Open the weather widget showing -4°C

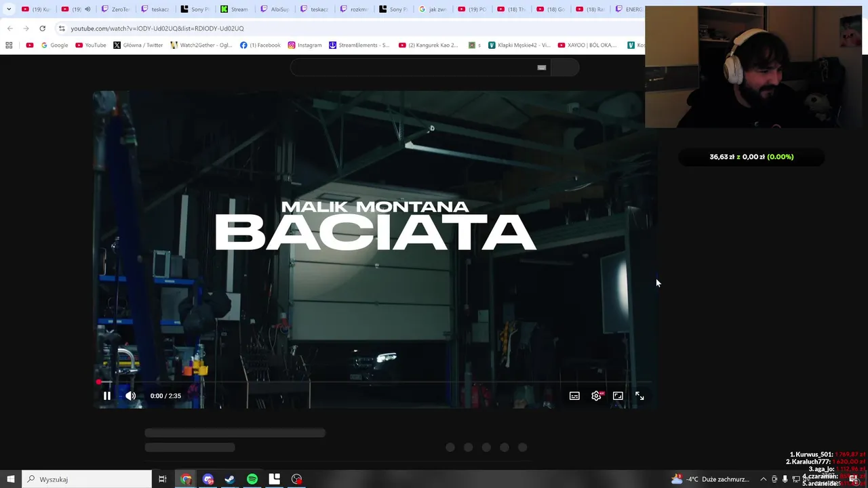[710, 479]
